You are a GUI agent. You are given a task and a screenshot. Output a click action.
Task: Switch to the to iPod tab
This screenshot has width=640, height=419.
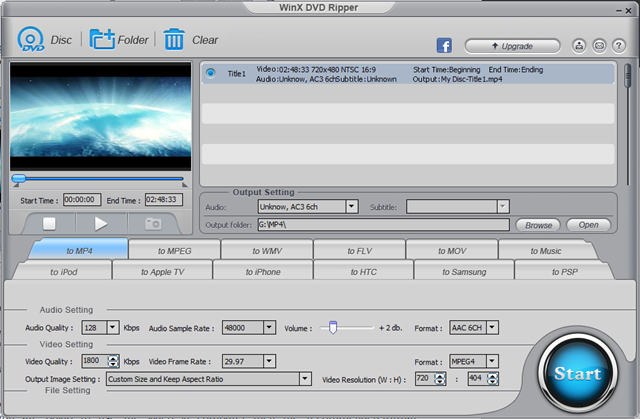63,272
